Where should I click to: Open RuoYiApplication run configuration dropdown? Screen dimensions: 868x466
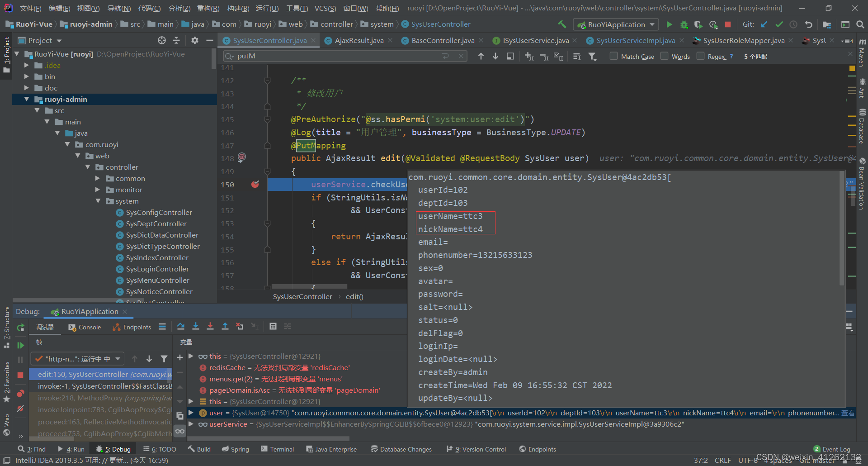coord(616,24)
